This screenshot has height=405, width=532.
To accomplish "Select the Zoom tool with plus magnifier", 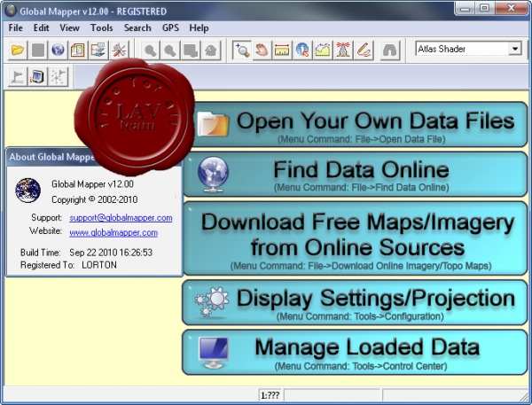I will click(242, 51).
